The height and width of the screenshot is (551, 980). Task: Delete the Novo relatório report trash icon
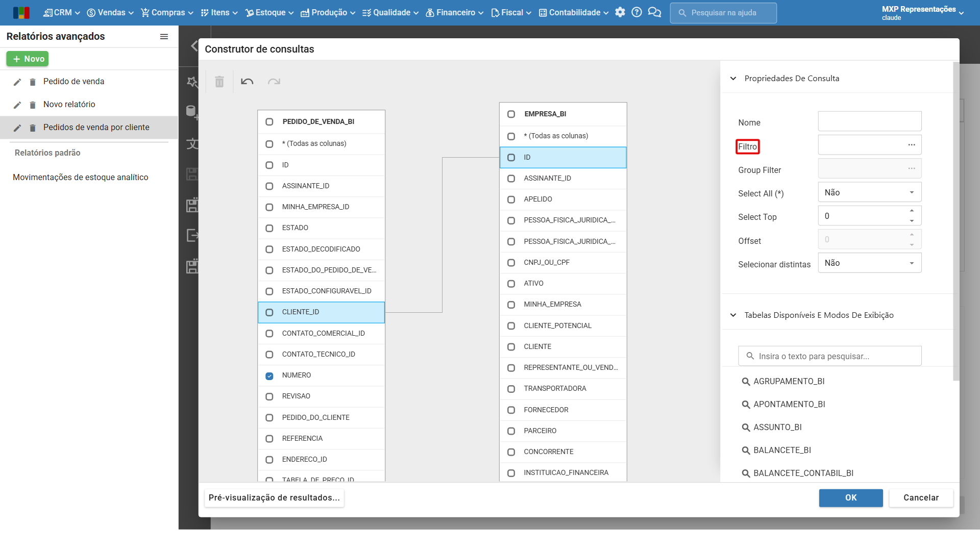[33, 105]
